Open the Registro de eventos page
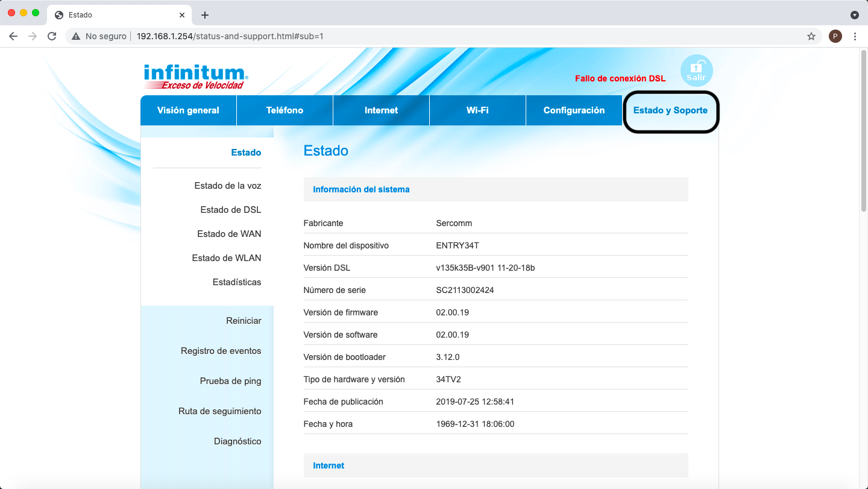The height and width of the screenshot is (489, 868). (221, 350)
